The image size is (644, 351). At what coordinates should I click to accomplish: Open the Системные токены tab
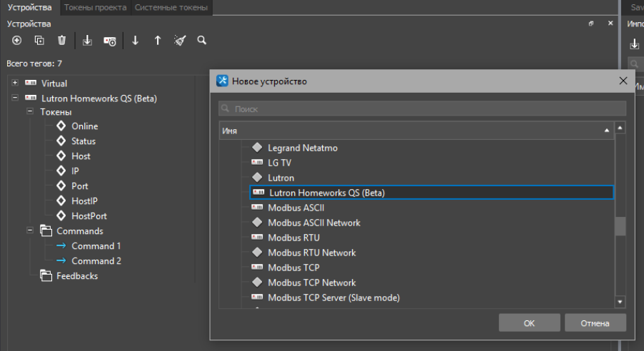(171, 7)
